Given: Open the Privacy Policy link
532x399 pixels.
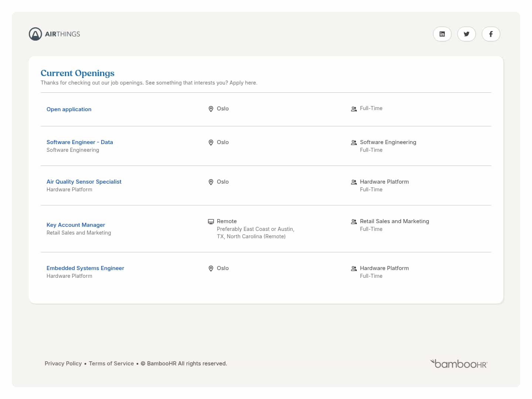Looking at the screenshot, I should pyautogui.click(x=63, y=364).
